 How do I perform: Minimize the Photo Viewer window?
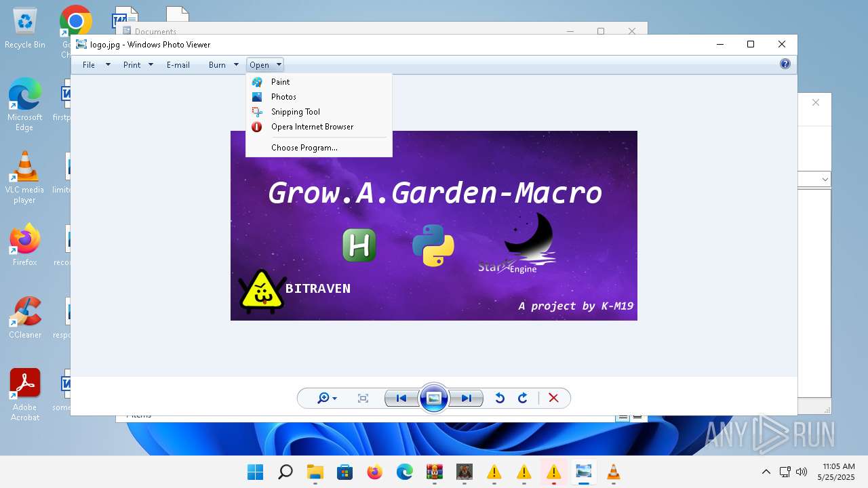click(x=719, y=44)
